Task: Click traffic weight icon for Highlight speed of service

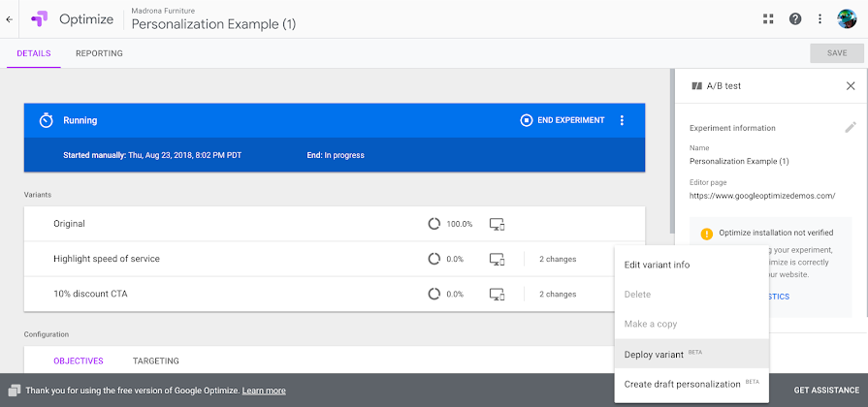Action: point(434,259)
